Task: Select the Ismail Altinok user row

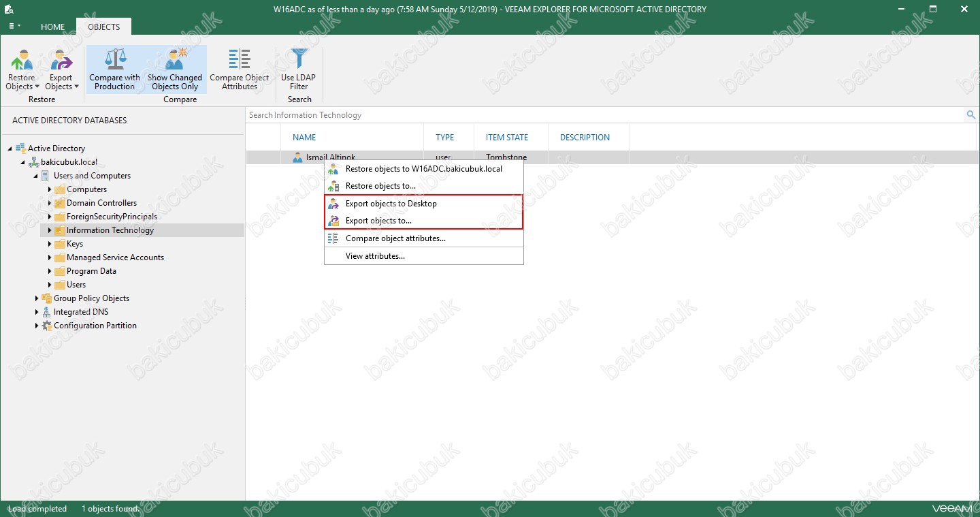Action: click(612, 157)
